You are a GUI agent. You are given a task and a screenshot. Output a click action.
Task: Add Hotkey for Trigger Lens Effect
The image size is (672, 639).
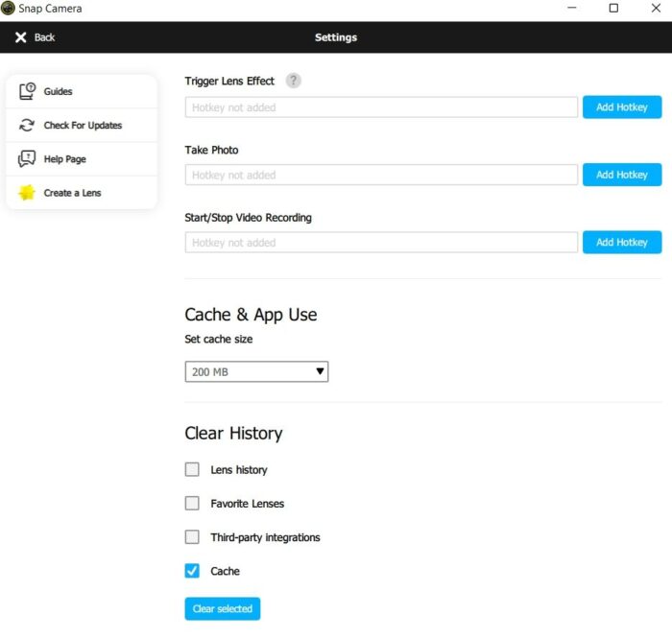click(621, 107)
